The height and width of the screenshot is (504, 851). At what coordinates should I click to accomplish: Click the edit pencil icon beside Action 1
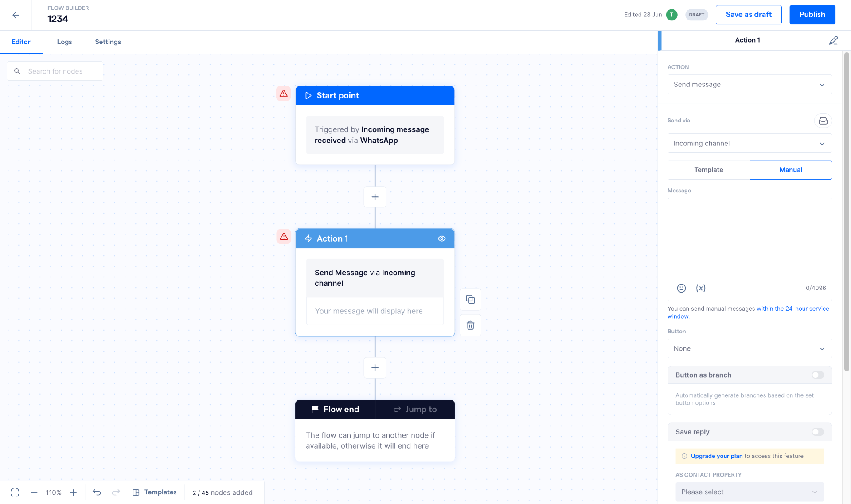(x=833, y=40)
